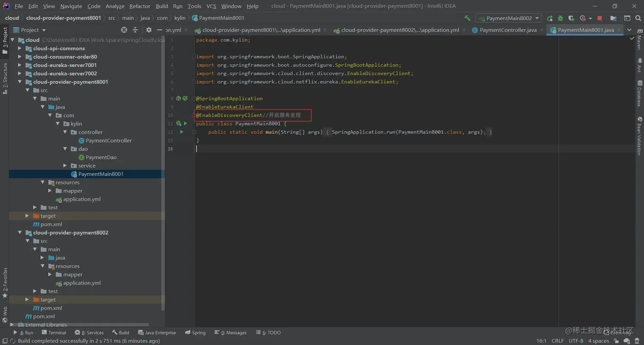Screen dimensions: 644x345
Task: Open the profiler options dropdown arrow
Action: [x=590, y=18]
